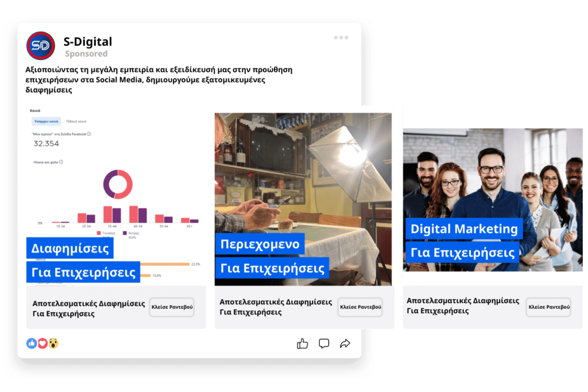
Task: Click the donut gender chart
Action: tap(118, 184)
